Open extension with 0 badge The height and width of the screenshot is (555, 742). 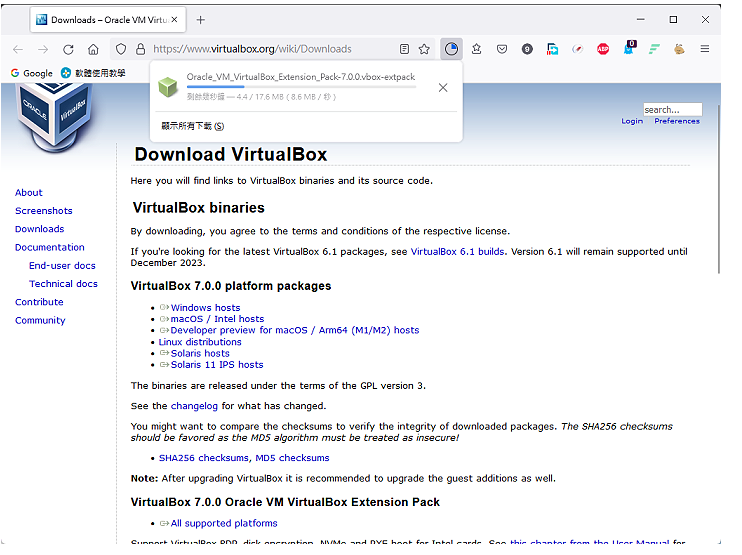[x=629, y=48]
